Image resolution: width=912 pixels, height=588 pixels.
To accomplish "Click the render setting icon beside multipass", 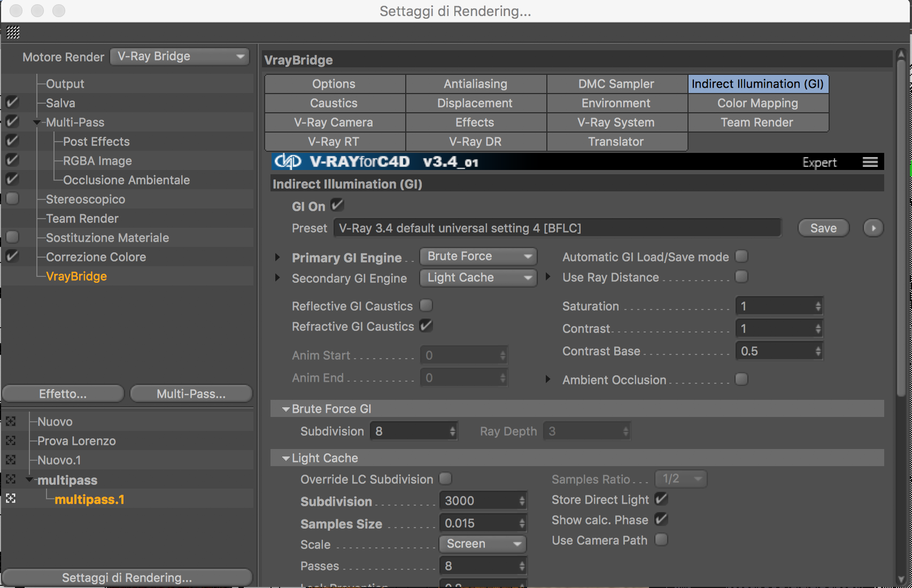I will pyautogui.click(x=11, y=479).
